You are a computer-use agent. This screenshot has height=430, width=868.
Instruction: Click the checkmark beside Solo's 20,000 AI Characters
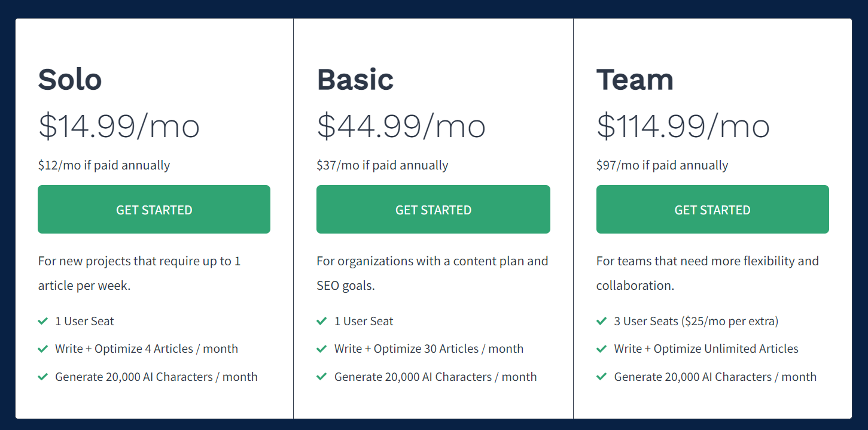[x=42, y=377]
